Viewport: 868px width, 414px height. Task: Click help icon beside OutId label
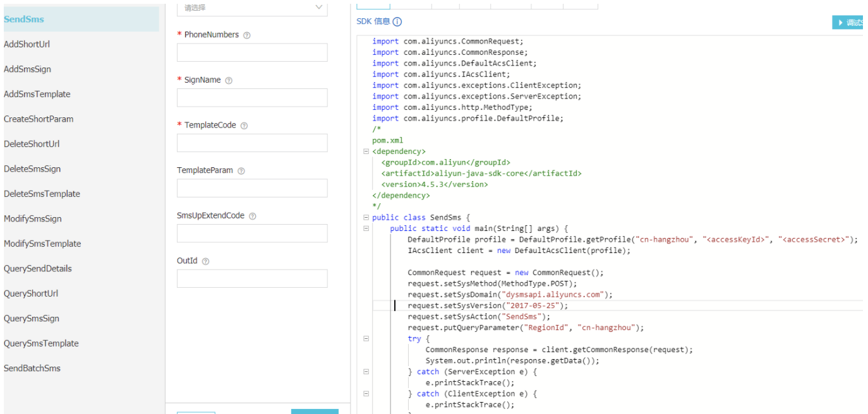pyautogui.click(x=205, y=261)
